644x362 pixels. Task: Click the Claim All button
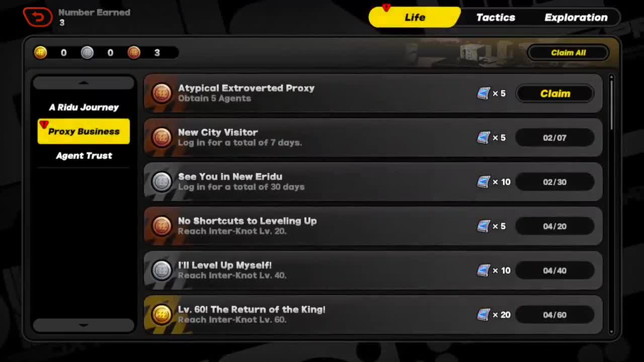point(568,52)
